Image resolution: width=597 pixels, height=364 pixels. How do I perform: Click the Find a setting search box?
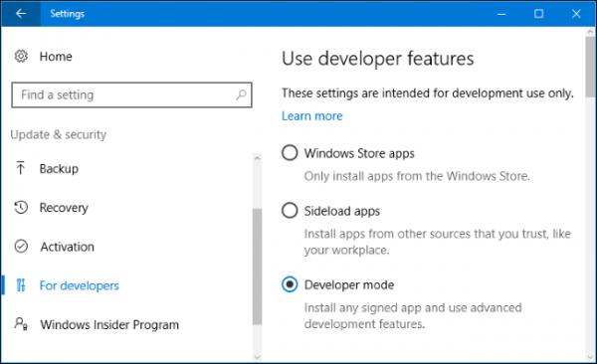point(131,94)
